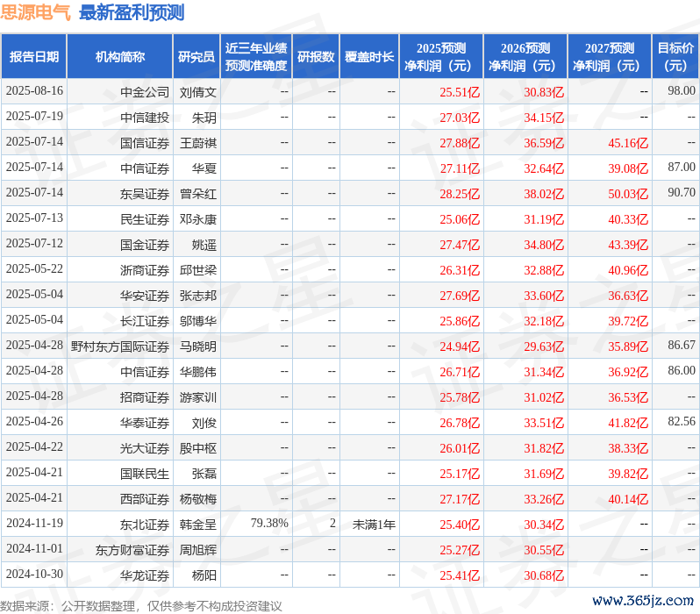This screenshot has width=700, height=614.
Task: Click the 40.96亿 profit value
Action: point(628,270)
